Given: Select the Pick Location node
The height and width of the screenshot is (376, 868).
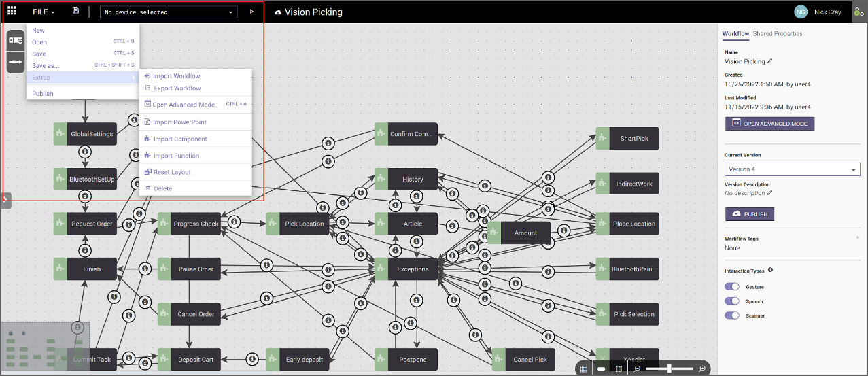Looking at the screenshot, I should (298, 224).
